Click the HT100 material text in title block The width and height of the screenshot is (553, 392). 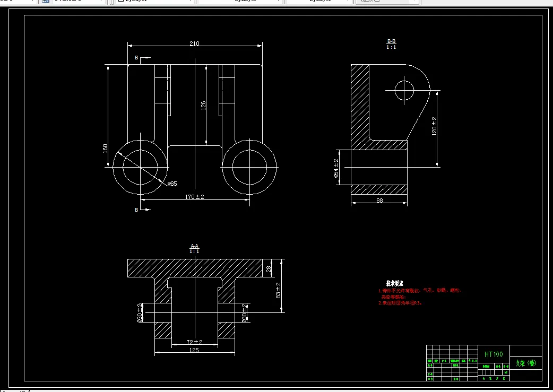[x=494, y=354]
